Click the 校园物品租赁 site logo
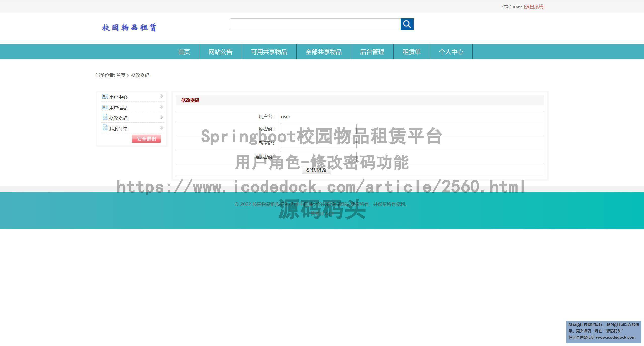Image resolution: width=644 pixels, height=346 pixels. [x=129, y=27]
